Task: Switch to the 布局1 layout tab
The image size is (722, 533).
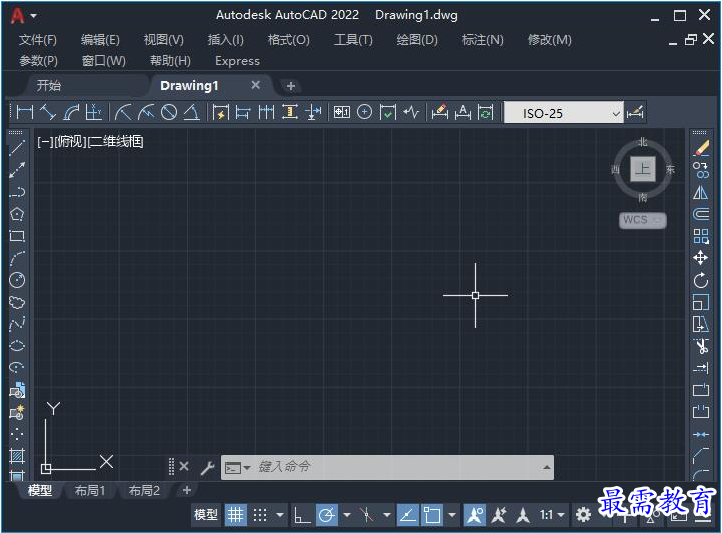Action: [89, 491]
